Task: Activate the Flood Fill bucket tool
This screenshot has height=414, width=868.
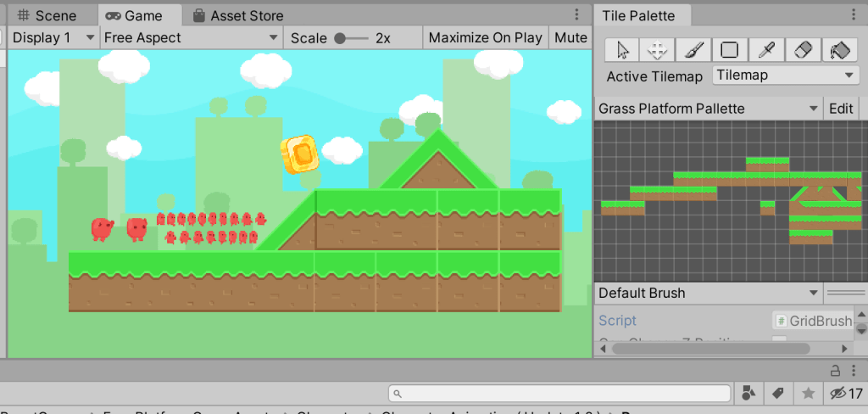Action: (x=839, y=50)
